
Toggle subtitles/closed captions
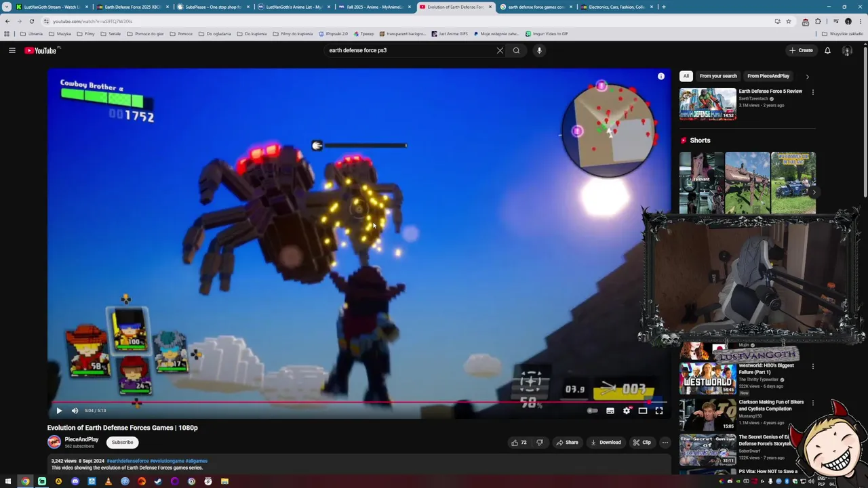pos(610,411)
